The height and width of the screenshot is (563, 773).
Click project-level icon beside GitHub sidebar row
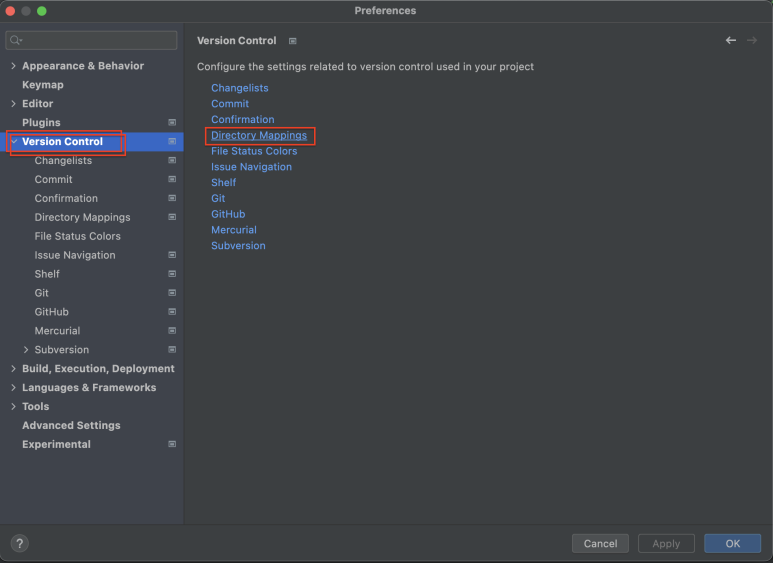click(x=172, y=312)
